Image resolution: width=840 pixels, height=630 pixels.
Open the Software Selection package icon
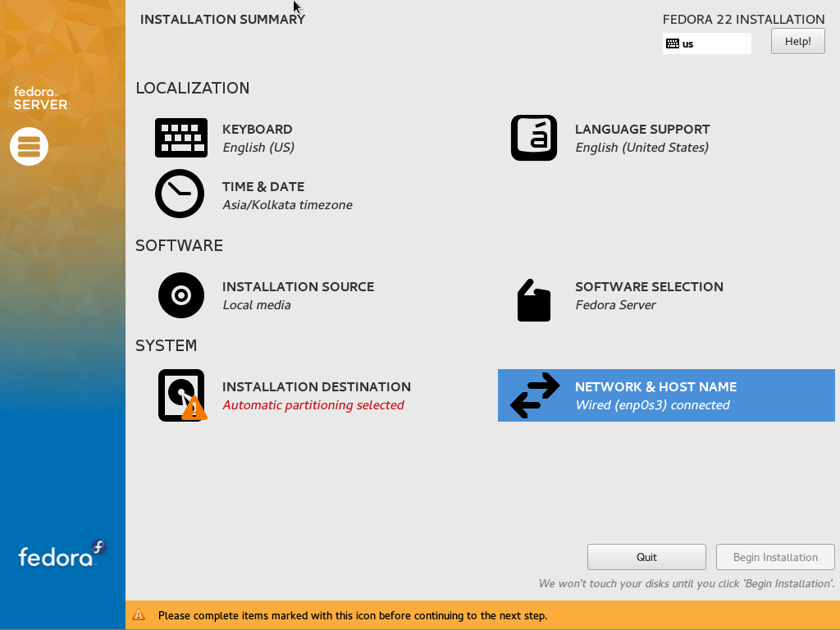click(533, 300)
